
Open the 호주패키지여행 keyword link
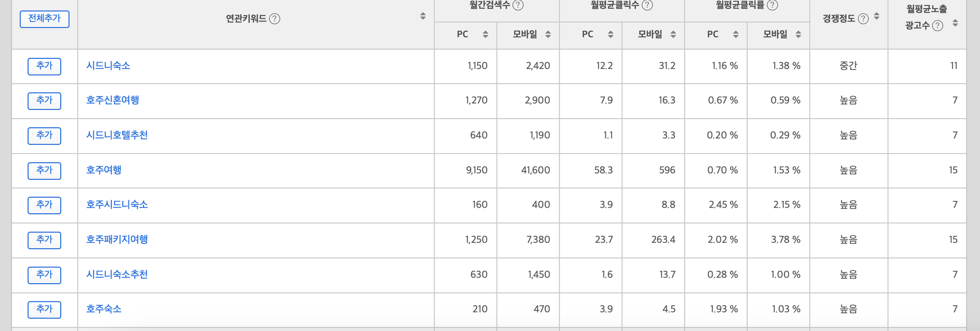pos(117,239)
